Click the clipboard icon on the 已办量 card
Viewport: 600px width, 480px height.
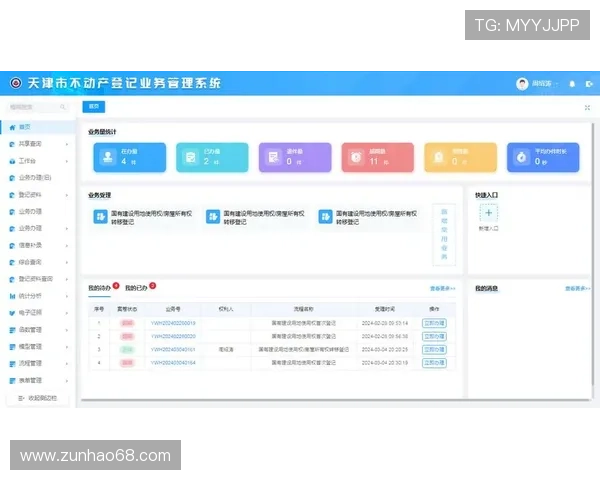click(x=191, y=157)
